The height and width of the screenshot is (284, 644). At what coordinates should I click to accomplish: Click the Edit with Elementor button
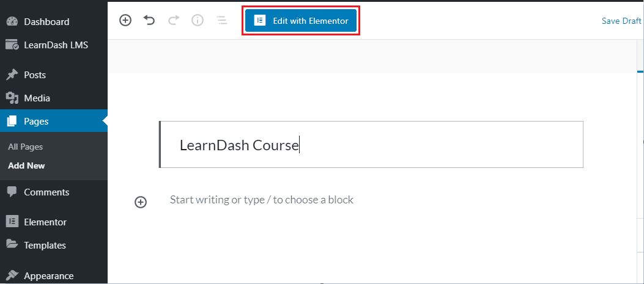pos(301,21)
